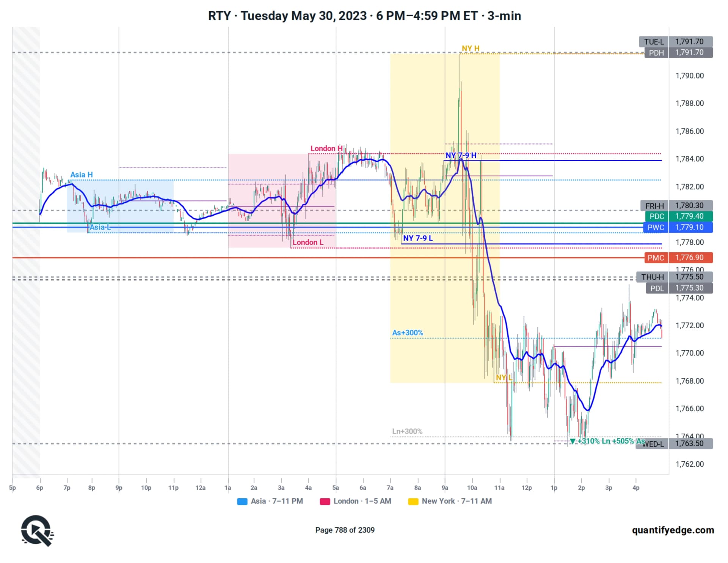Viewport: 728px width, 563px height.
Task: Click the '+310% Ln +505% As' annotation
Action: point(607,441)
